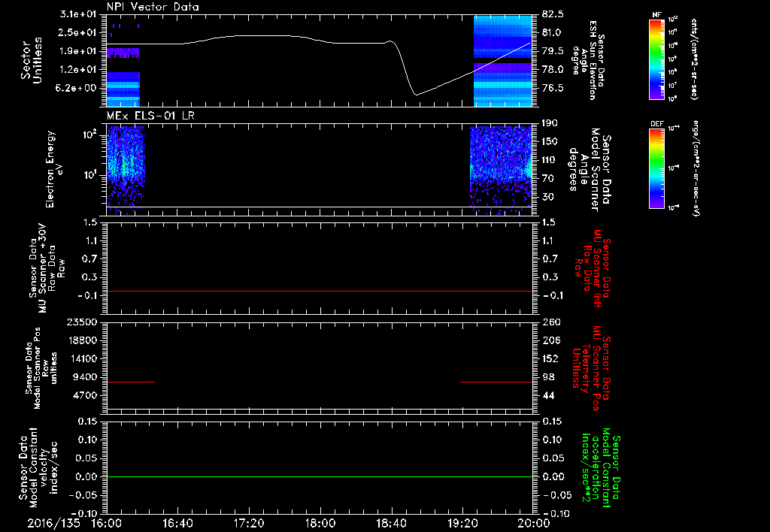Click the 78.0 sun elevation tick

tap(553, 70)
